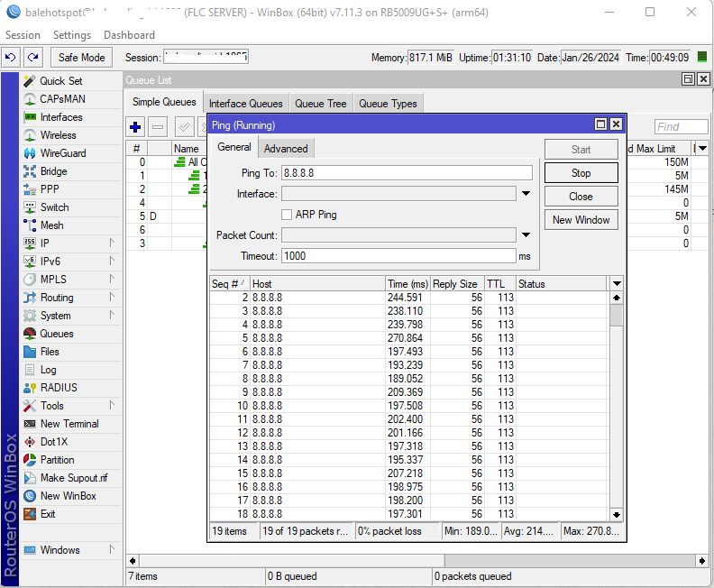Open CAPsMAN menu icon

(x=30, y=99)
